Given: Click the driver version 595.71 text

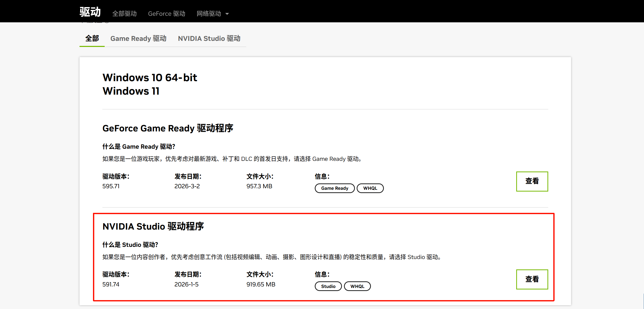Looking at the screenshot, I should pos(111,186).
